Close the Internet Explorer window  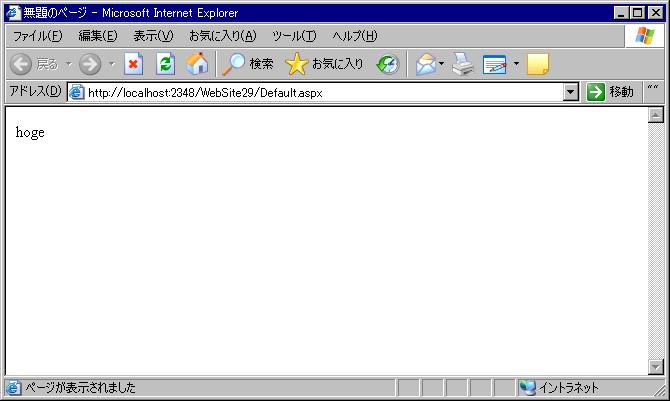coord(655,13)
